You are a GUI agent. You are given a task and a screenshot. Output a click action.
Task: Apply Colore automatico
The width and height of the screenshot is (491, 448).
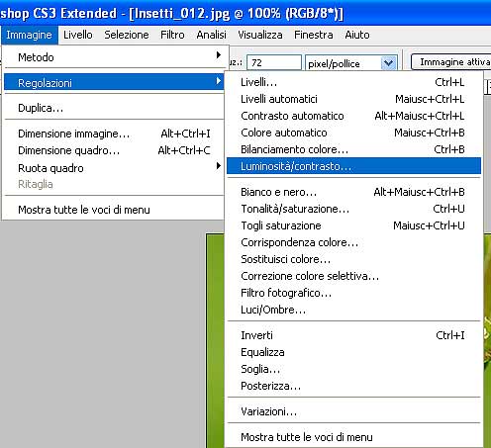[x=353, y=133]
